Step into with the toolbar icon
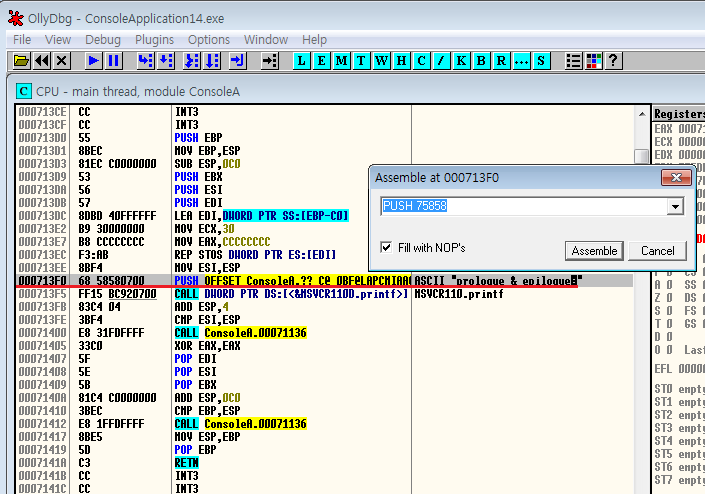The height and width of the screenshot is (494, 705). [146, 61]
